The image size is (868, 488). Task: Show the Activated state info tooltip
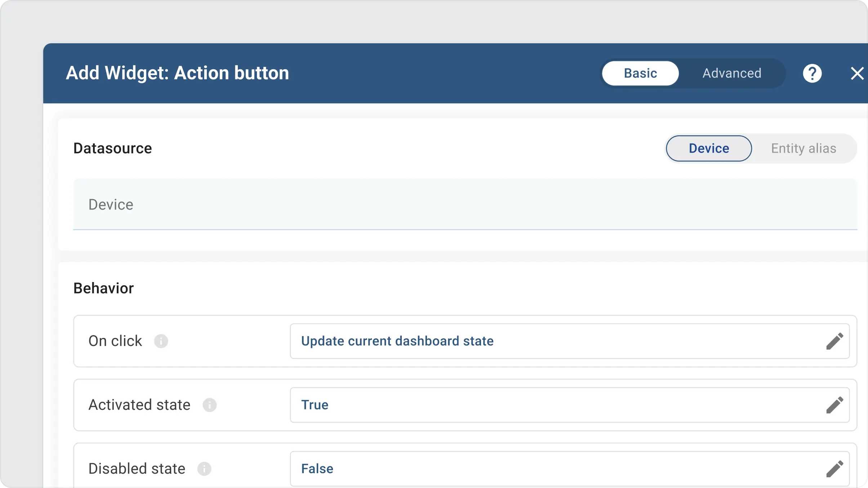coord(210,405)
